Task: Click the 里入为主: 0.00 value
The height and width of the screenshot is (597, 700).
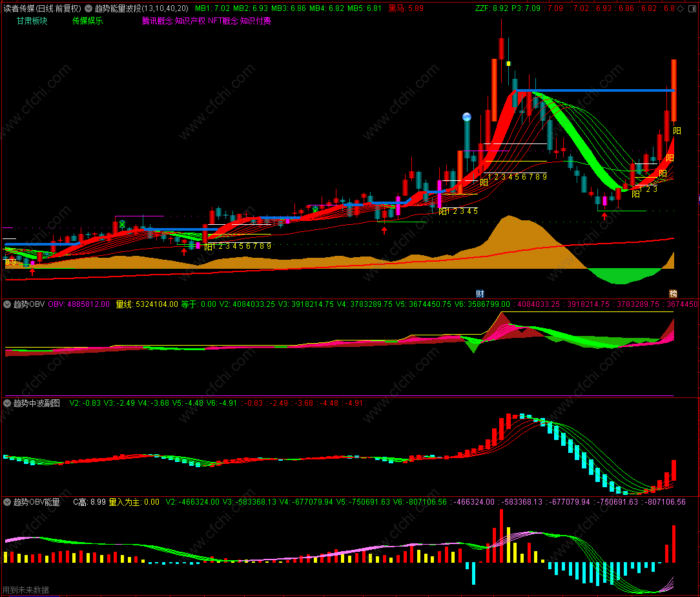Action: tap(134, 502)
